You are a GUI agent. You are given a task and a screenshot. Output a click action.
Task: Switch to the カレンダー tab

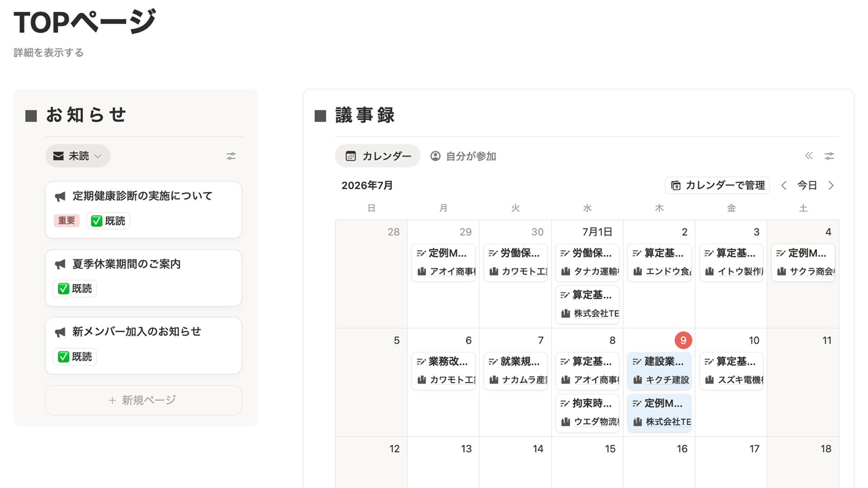377,156
